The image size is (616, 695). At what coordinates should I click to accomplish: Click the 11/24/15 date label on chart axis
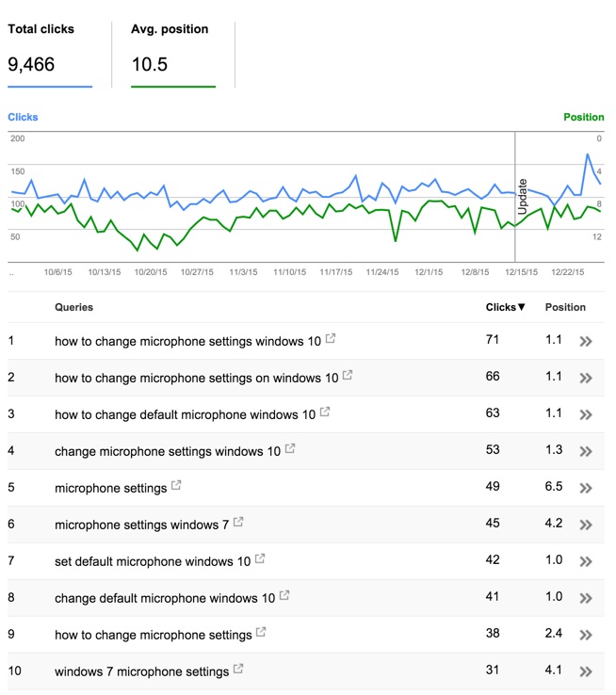pyautogui.click(x=382, y=272)
